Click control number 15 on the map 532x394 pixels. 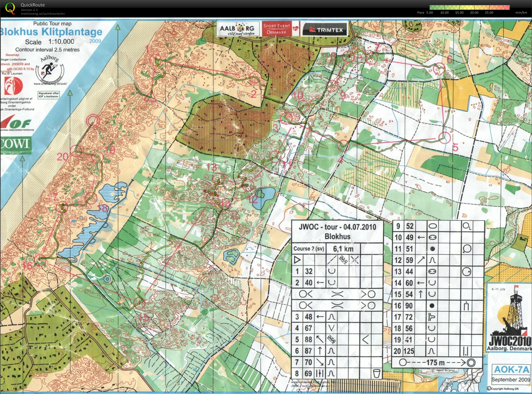(x=144, y=317)
